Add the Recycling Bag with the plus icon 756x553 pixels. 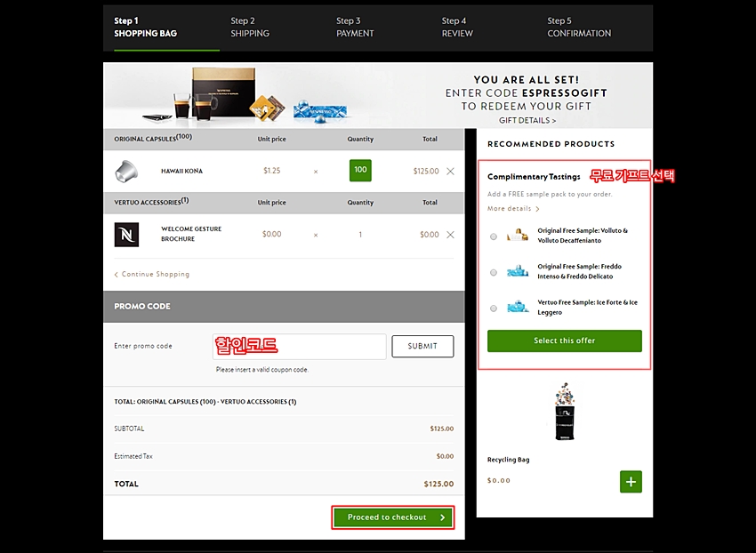(x=631, y=482)
